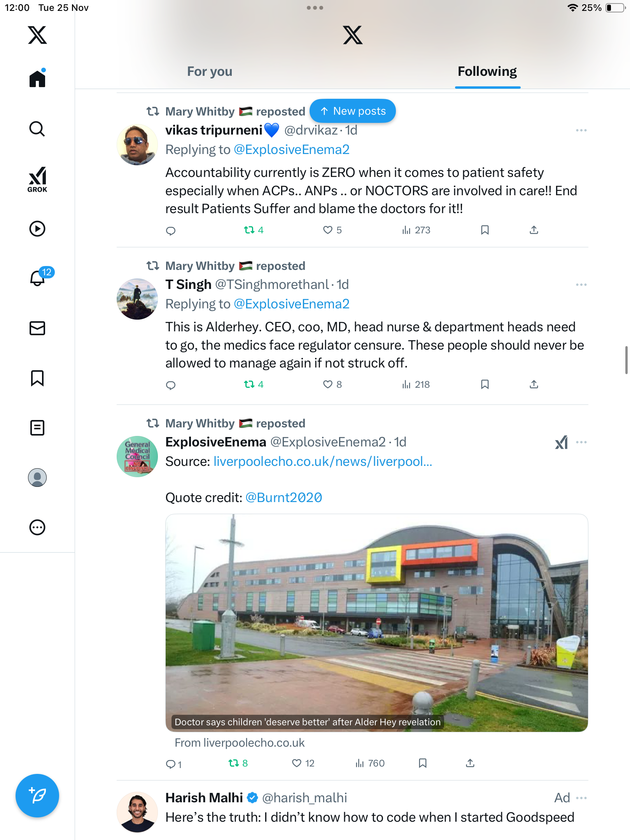
Task: Load the New posts pill
Action: [353, 111]
